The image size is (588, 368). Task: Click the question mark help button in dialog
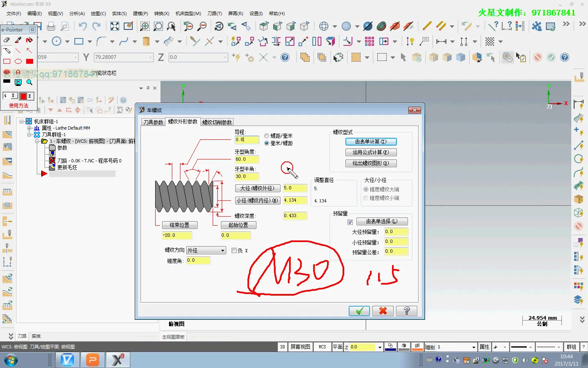pos(406,311)
